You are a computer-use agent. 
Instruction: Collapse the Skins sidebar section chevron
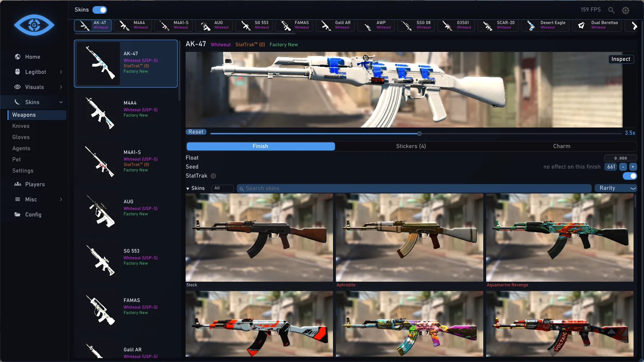[x=61, y=102]
